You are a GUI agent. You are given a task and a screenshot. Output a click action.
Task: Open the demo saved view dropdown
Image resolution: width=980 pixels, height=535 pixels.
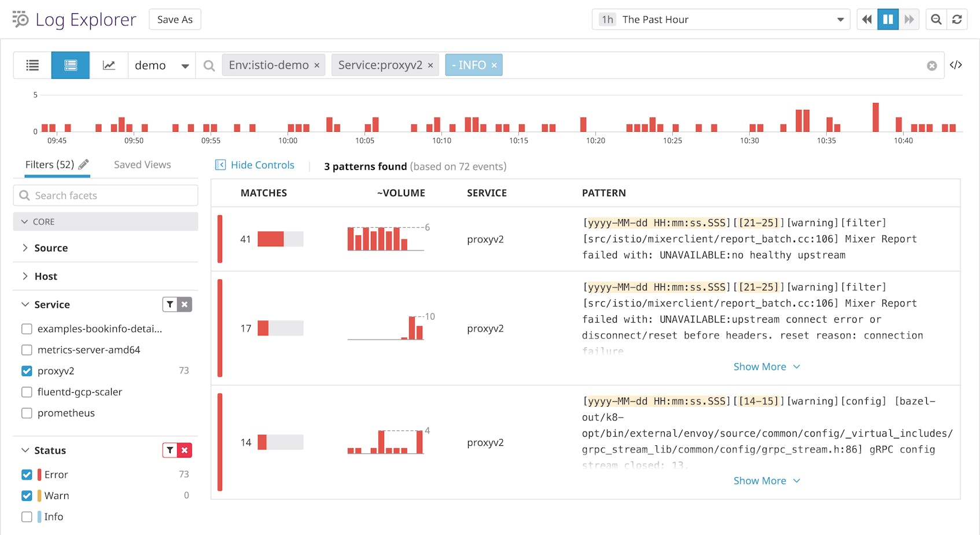point(161,65)
